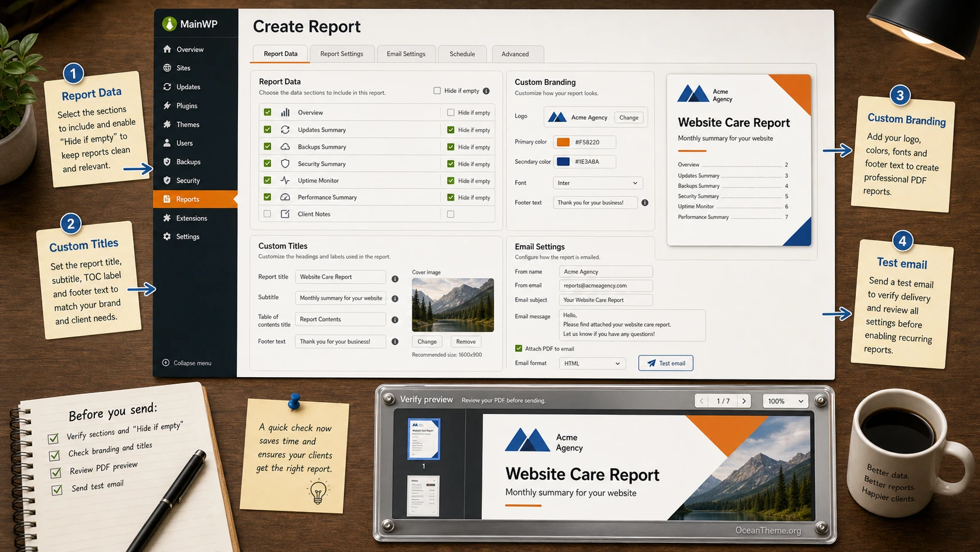The height and width of the screenshot is (552, 980).
Task: Open the Overview home icon in sidebar
Action: point(167,49)
